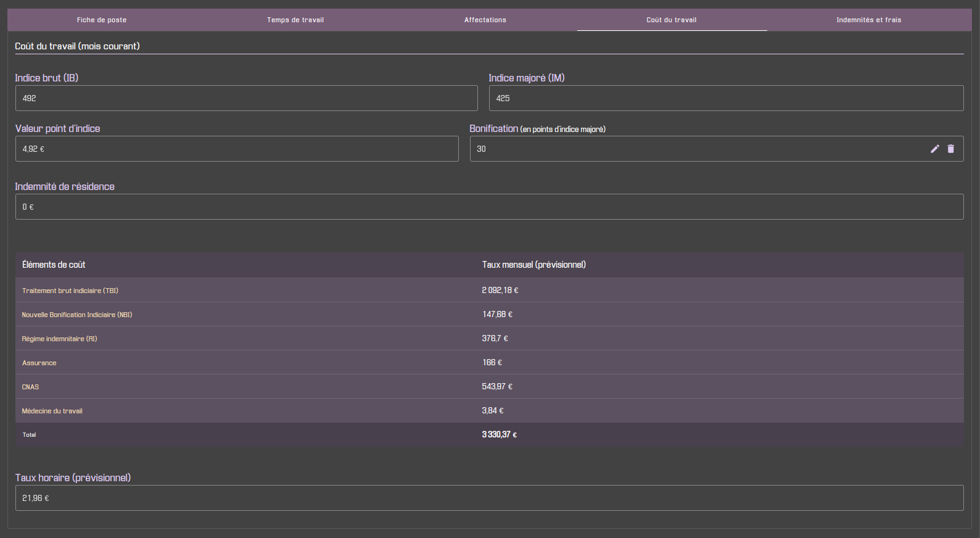Image resolution: width=980 pixels, height=538 pixels.
Task: Click the pencil edit icon in Bonification field
Action: [935, 149]
